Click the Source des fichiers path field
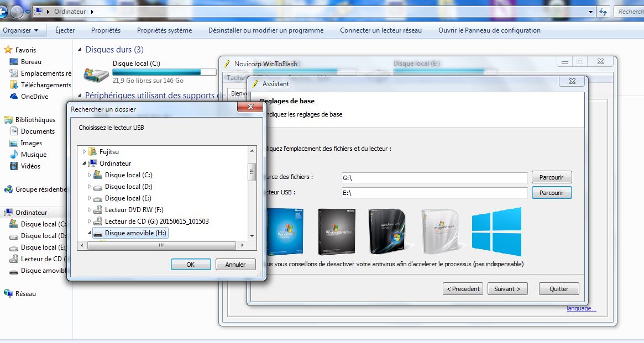644x343 pixels. click(x=434, y=178)
